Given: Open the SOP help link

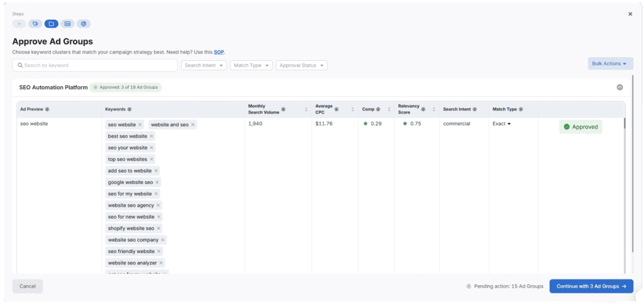Looking at the screenshot, I should point(219,52).
